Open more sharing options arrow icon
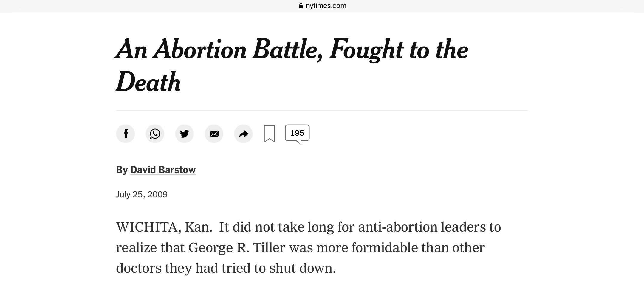 click(243, 134)
